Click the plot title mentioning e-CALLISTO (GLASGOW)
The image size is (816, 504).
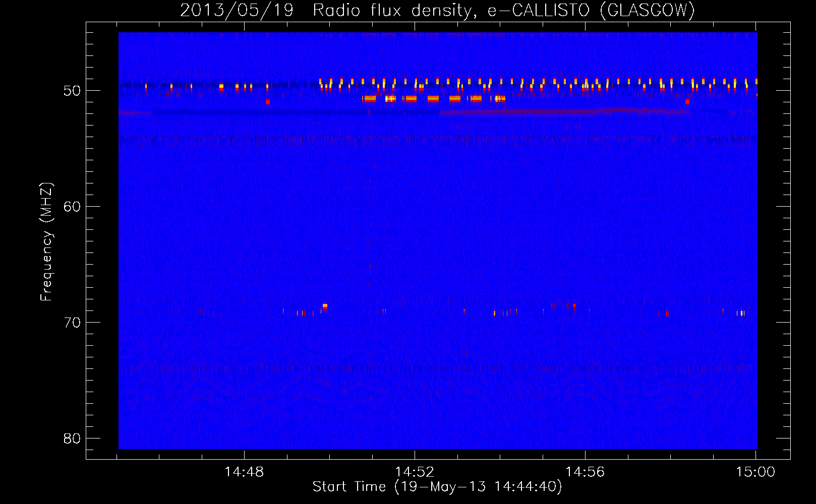[437, 10]
